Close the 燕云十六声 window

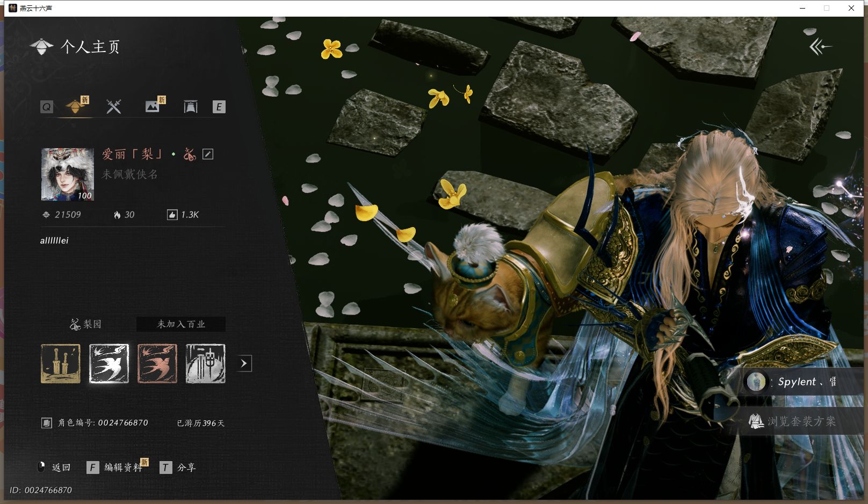[851, 8]
